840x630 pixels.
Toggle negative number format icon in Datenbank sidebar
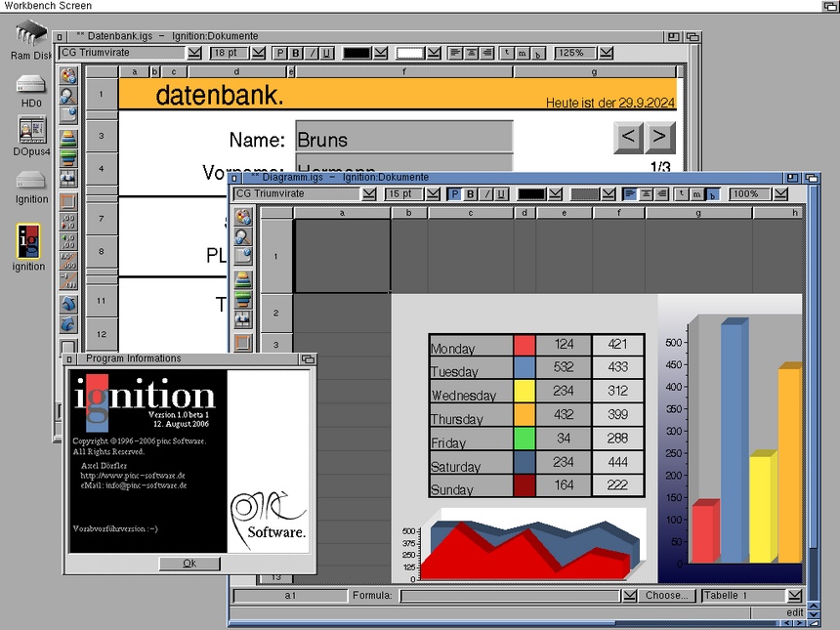(x=68, y=280)
